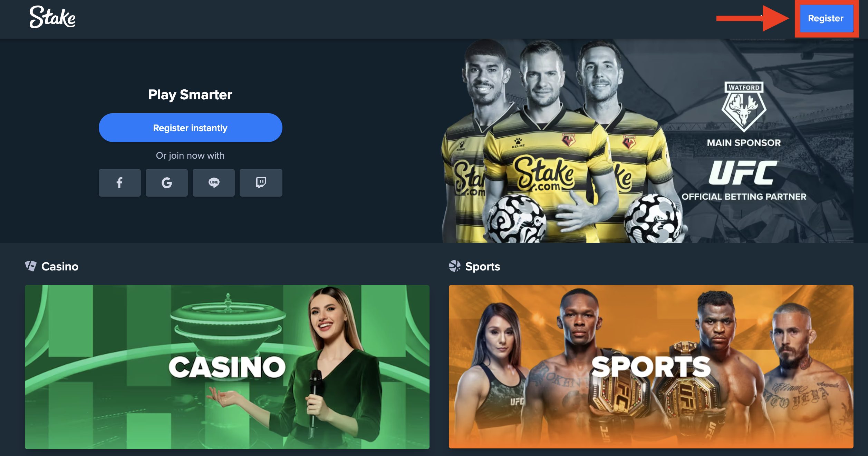Join with the Facebook icon
Viewport: 868px width, 456px height.
[119, 183]
